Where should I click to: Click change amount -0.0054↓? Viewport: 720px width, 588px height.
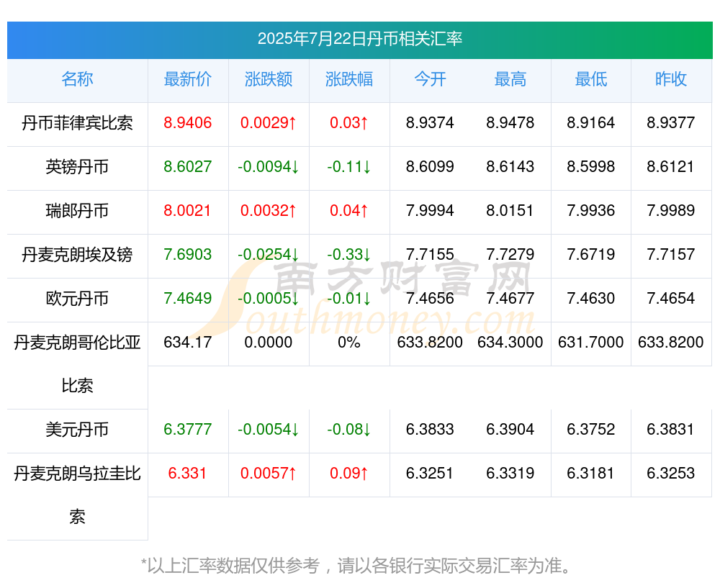[x=268, y=429]
